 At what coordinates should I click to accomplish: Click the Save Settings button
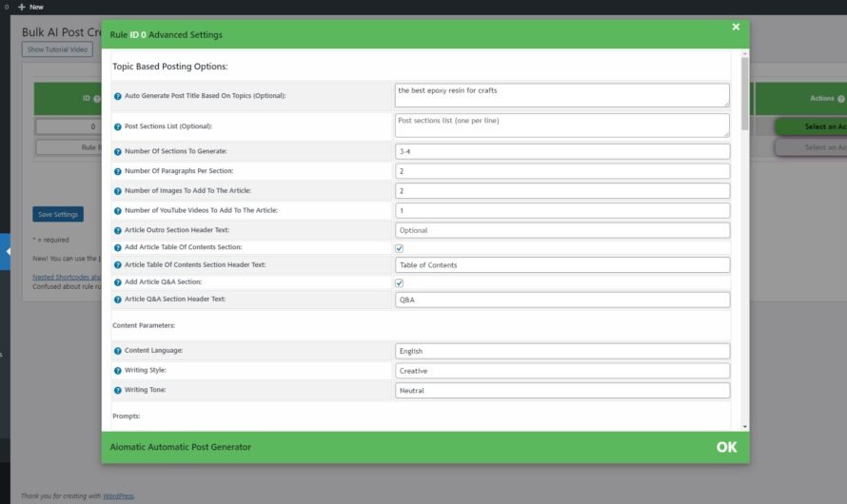pos(58,214)
